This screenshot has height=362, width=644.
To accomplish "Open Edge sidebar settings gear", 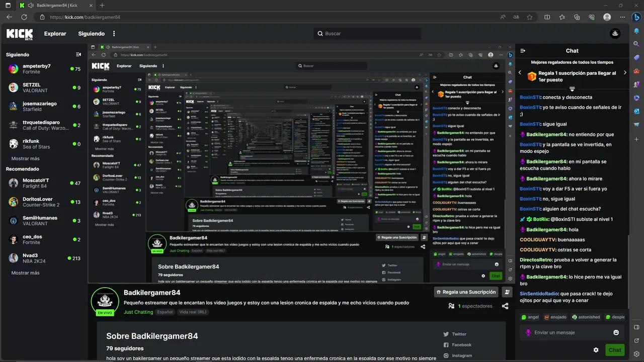I will (x=636, y=354).
